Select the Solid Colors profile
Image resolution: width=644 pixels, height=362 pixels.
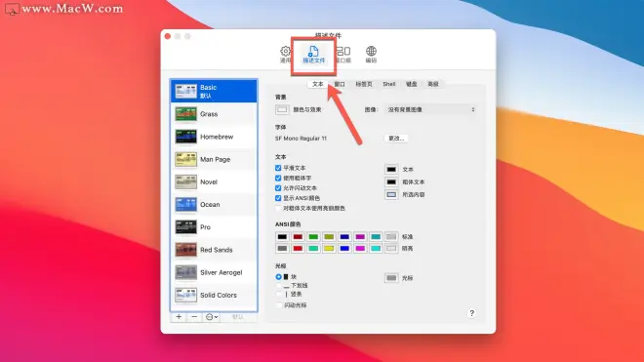[x=214, y=295]
